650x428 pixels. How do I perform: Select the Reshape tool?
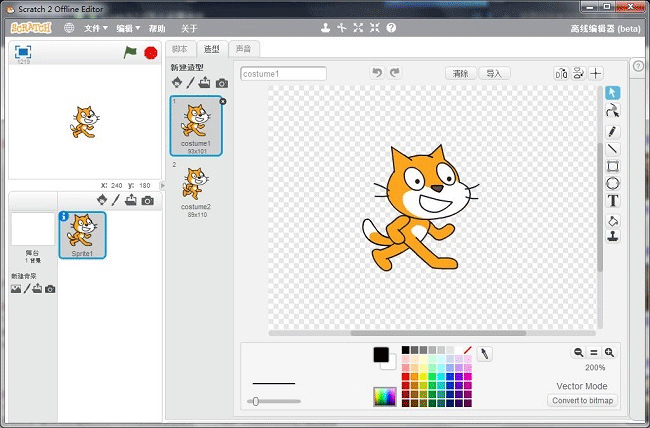[613, 111]
